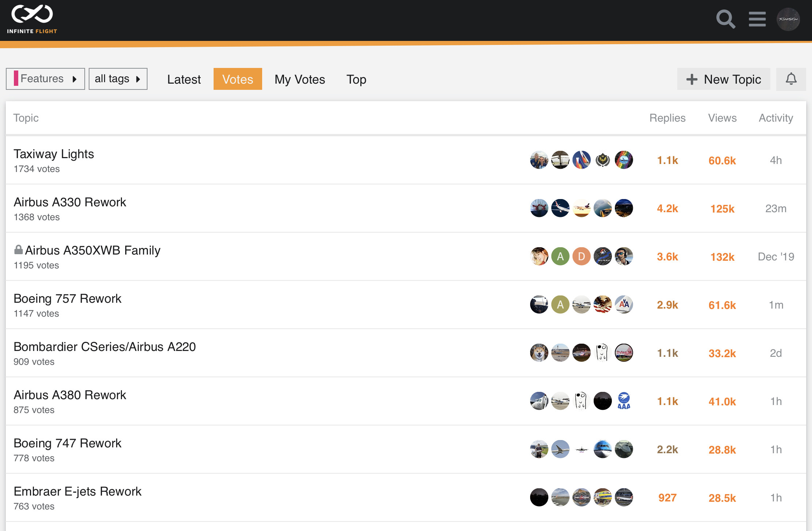The width and height of the screenshot is (812, 531).
Task: Click orange 'D' avatar in A350XWB row
Action: (x=581, y=256)
